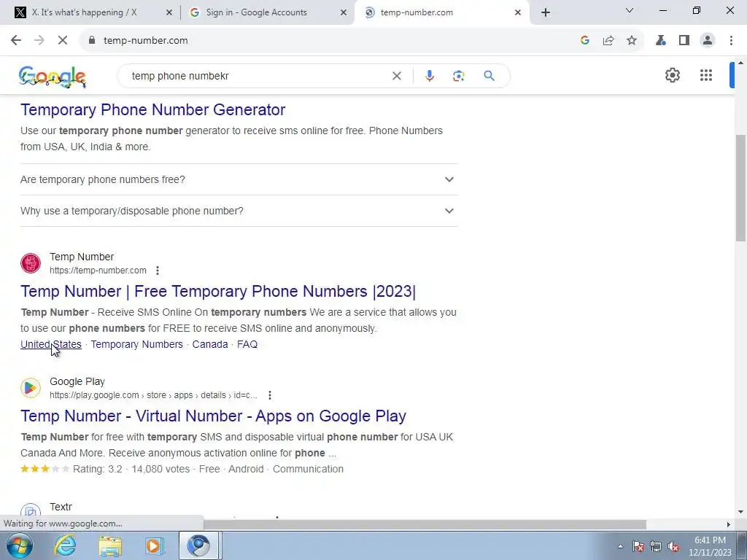Search by image with Lens icon
This screenshot has height=560, width=747.
click(x=458, y=76)
